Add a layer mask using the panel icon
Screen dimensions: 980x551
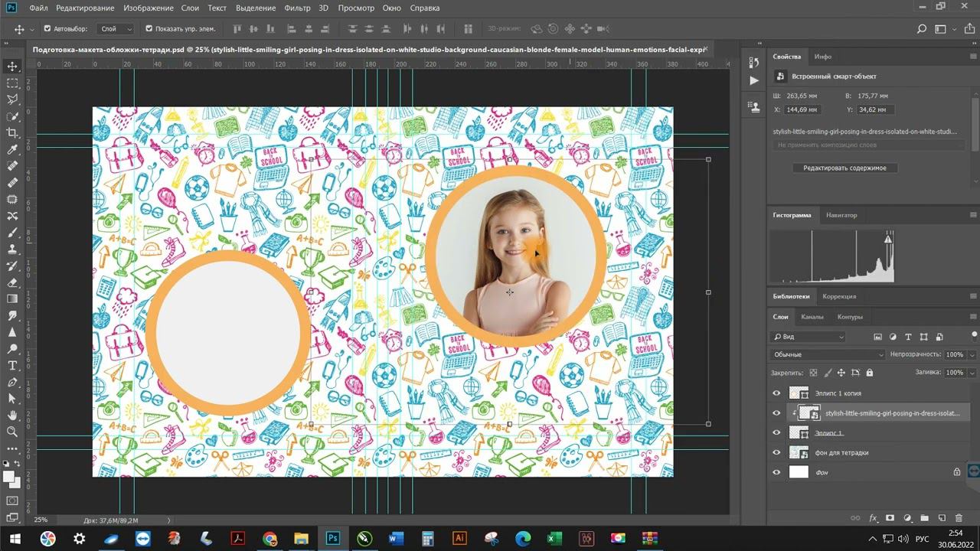(890, 518)
